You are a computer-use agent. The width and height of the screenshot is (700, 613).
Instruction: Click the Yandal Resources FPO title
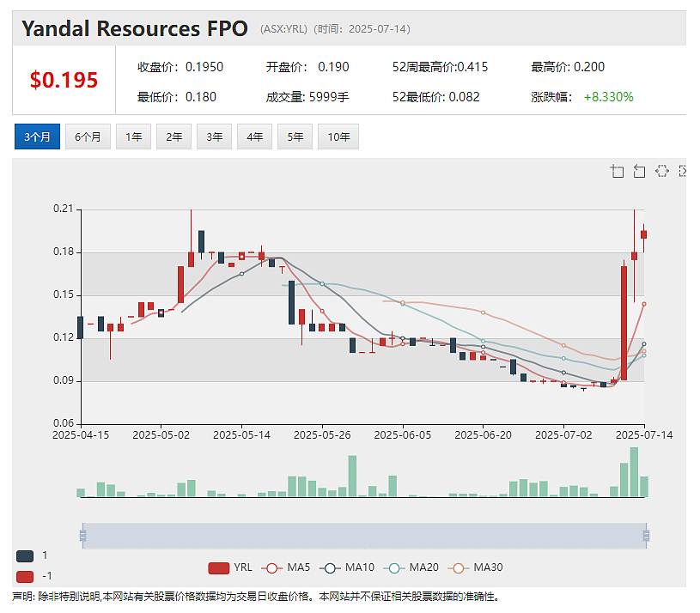[x=135, y=28]
